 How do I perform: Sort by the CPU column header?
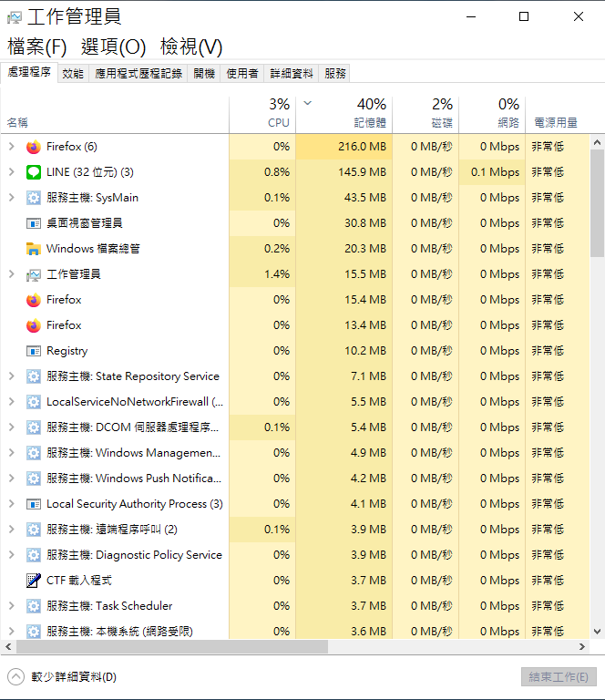click(x=262, y=114)
